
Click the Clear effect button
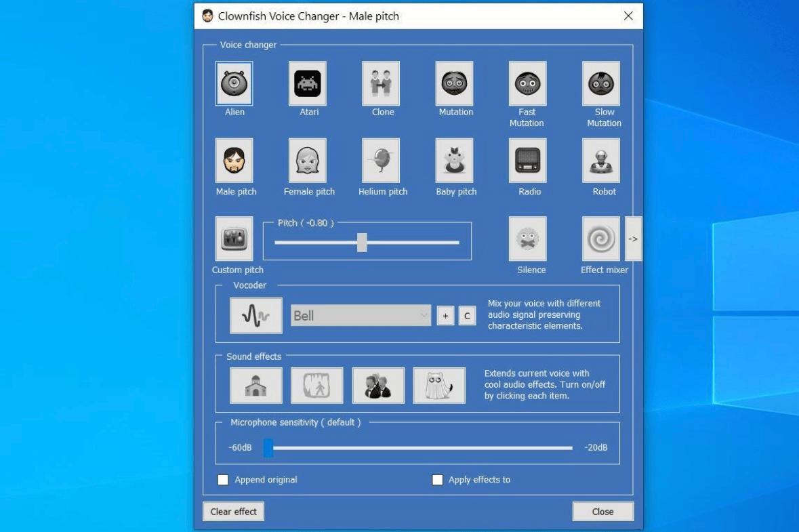tap(233, 511)
